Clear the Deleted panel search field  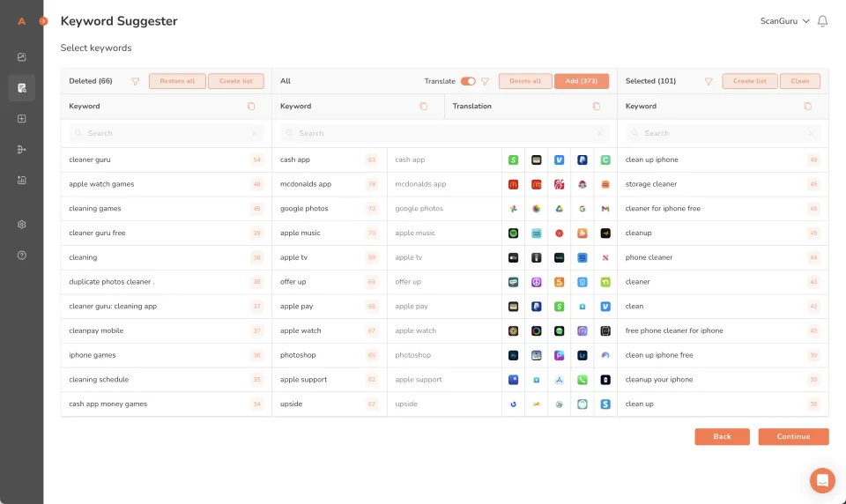(x=254, y=133)
